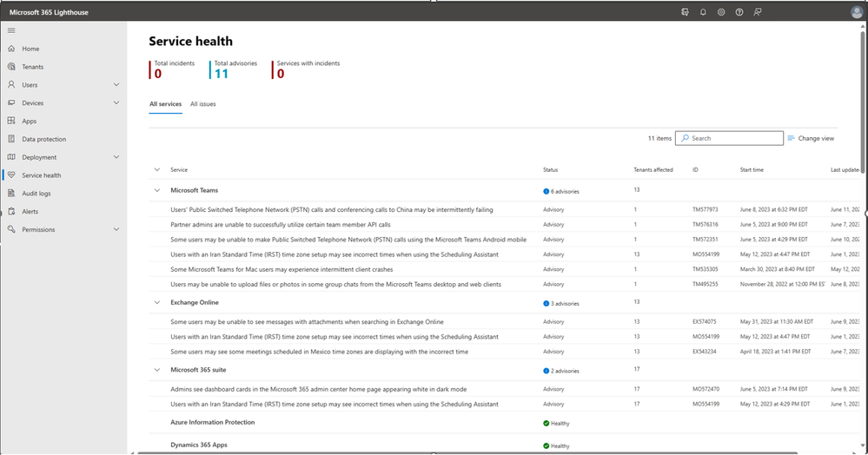Select the Azure Information Protection row
The height and width of the screenshot is (455, 868).
point(504,422)
